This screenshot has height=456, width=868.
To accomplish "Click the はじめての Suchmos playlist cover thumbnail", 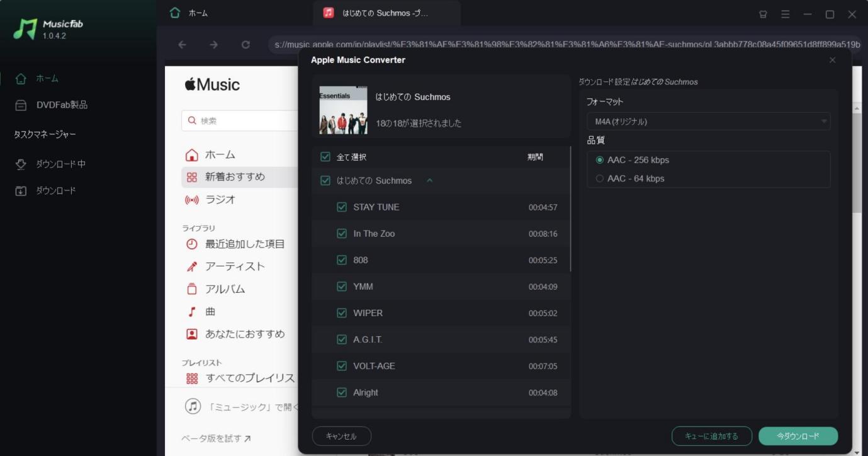I will (343, 110).
